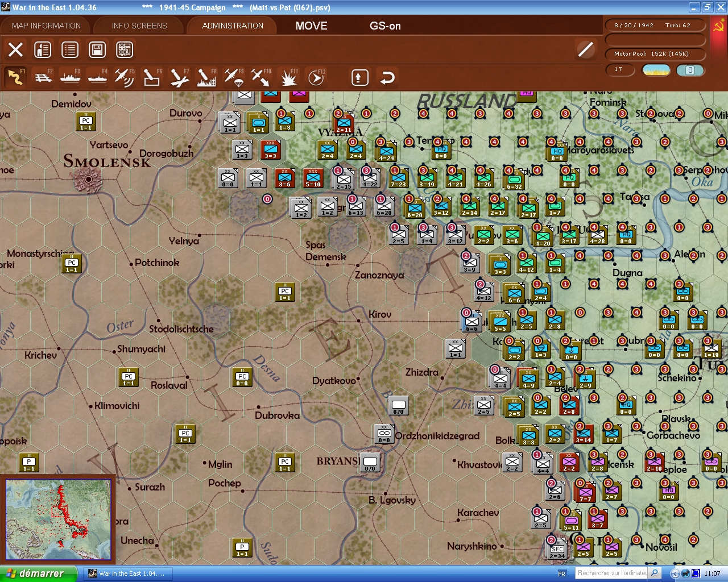
Task: Open the ADMINISTRATION tab
Action: pos(233,26)
